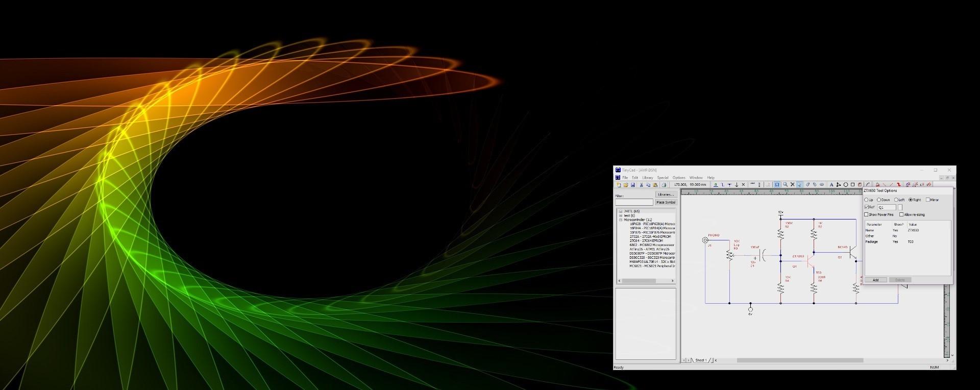Image resolution: width=980 pixels, height=390 pixels.
Task: Check the Allow re-sizing option
Action: (x=901, y=215)
